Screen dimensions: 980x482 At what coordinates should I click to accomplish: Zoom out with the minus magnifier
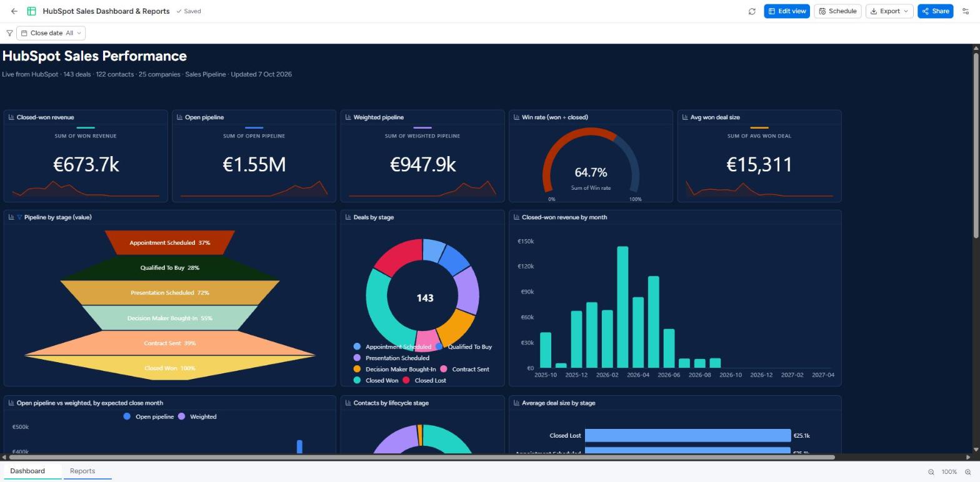(x=931, y=472)
